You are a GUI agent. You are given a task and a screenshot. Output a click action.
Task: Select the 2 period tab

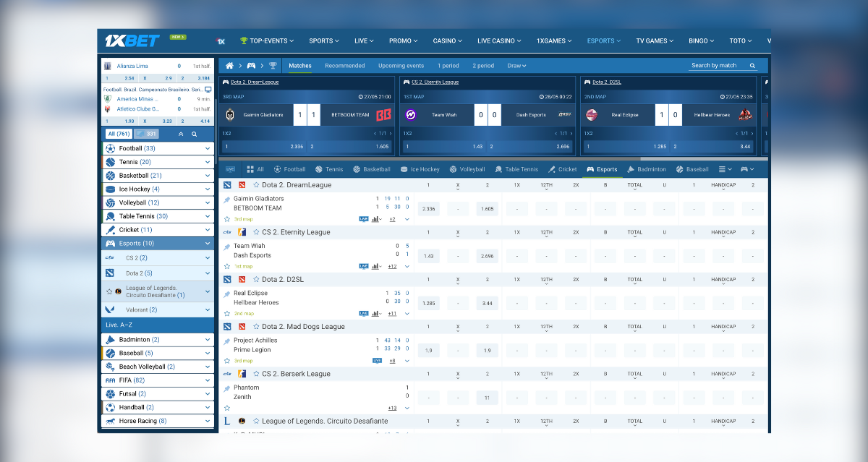pyautogui.click(x=483, y=66)
